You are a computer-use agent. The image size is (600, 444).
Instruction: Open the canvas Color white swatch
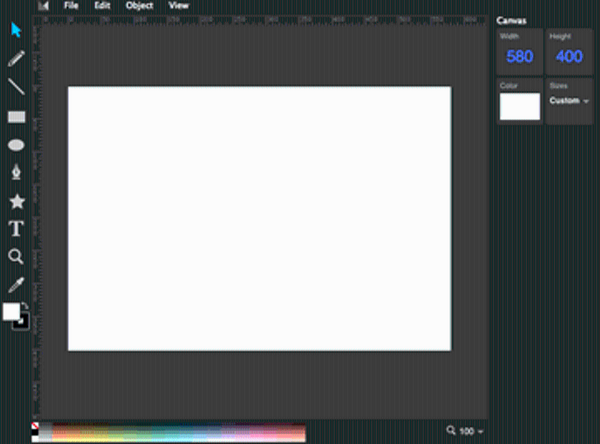[520, 106]
